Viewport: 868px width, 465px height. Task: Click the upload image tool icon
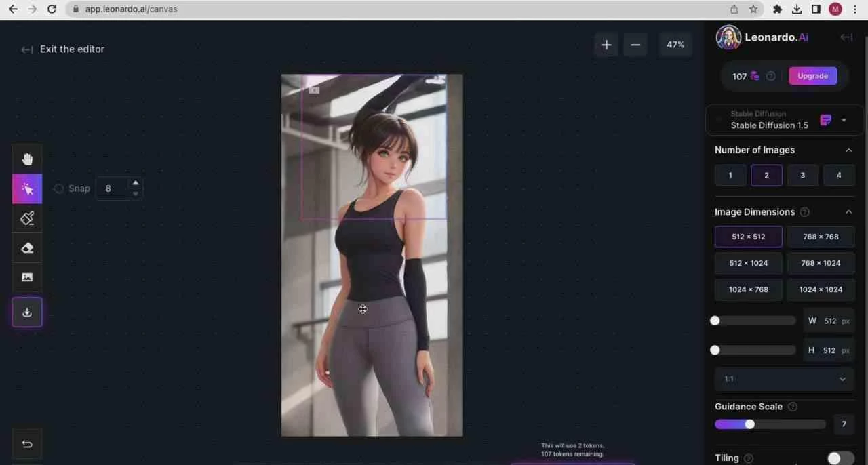click(x=27, y=277)
